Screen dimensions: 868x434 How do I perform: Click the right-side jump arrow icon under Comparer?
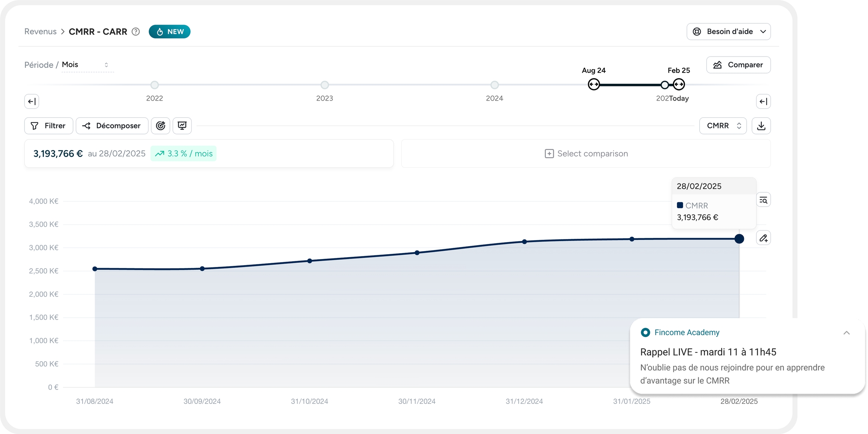pyautogui.click(x=763, y=101)
